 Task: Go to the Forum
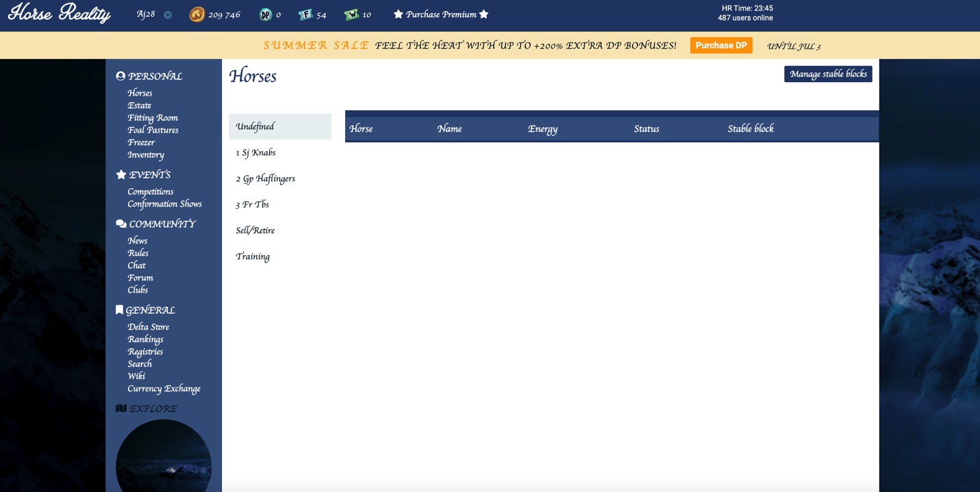pyautogui.click(x=140, y=278)
